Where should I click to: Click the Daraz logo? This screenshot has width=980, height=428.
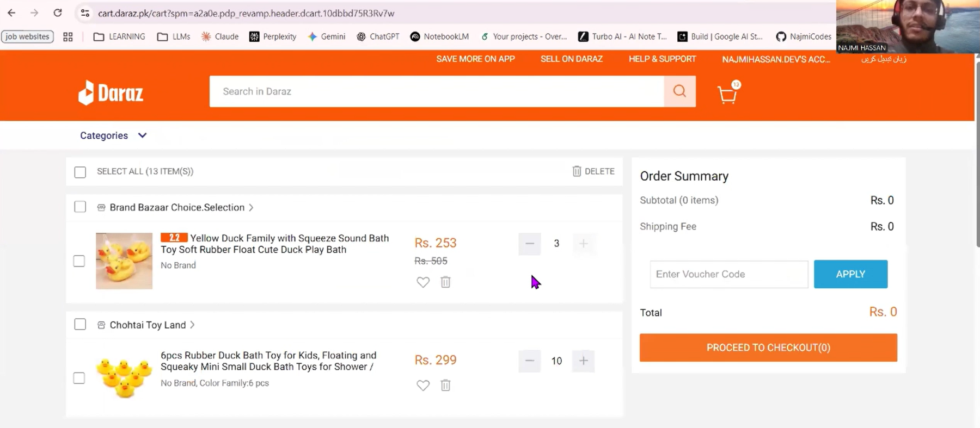click(111, 93)
